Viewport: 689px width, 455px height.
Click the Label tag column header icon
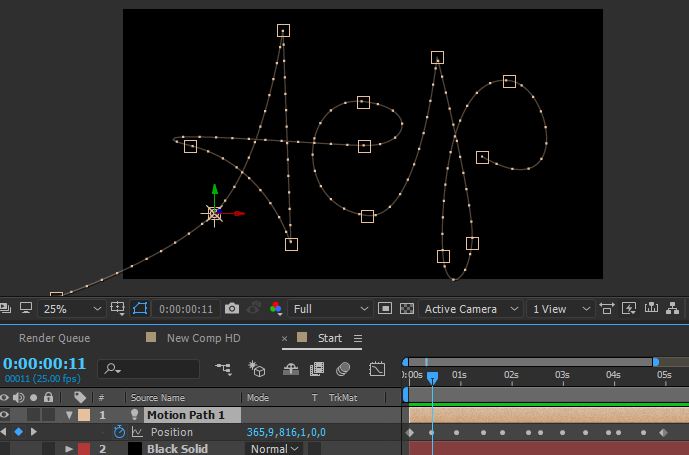[x=80, y=397]
